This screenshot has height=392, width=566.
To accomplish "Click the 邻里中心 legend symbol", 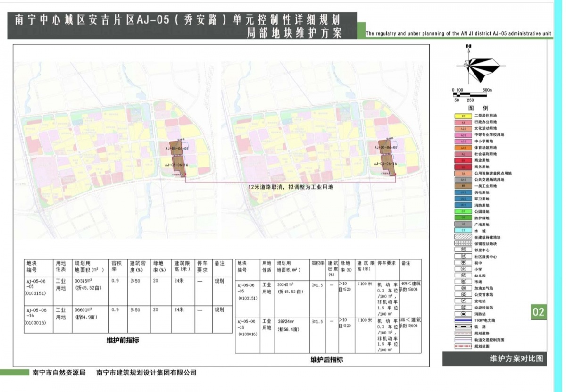I will click(x=464, y=250).
